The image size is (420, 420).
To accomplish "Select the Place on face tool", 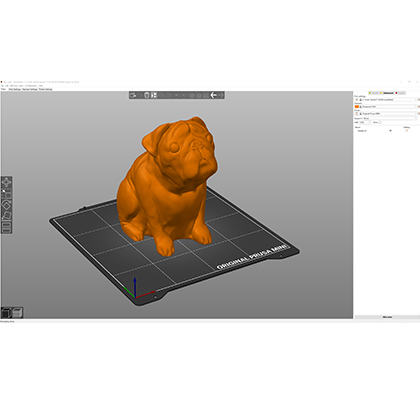I will coord(7,216).
